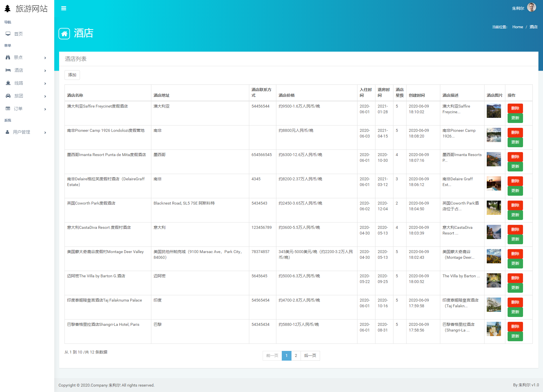
Task: Delete the 英国Coworth Park hotel
Action: click(x=515, y=205)
